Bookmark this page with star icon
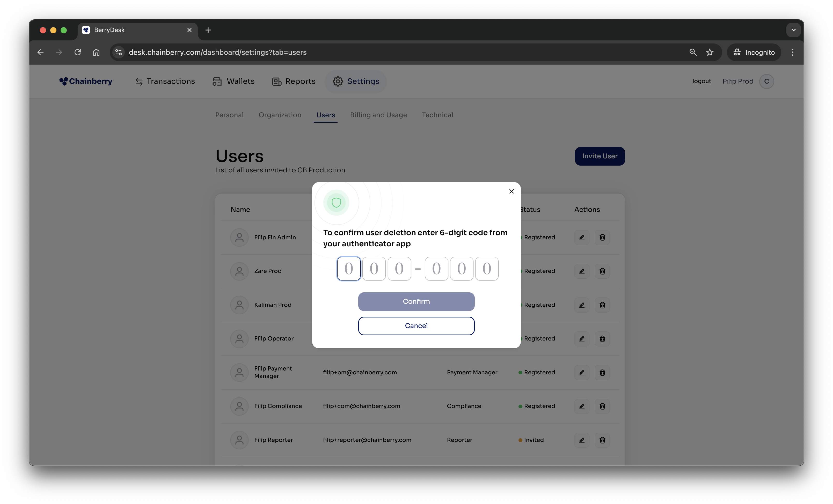The image size is (833, 504). (710, 52)
